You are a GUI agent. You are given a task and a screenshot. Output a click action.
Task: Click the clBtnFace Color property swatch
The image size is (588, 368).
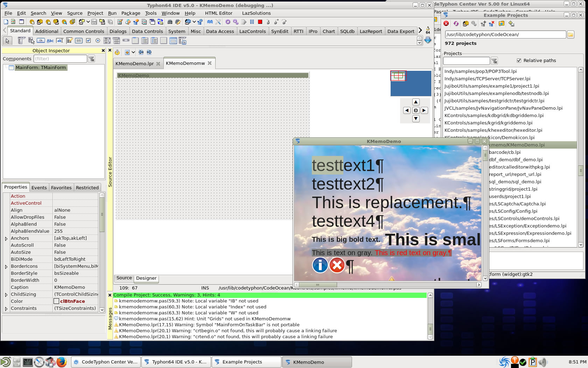click(56, 301)
